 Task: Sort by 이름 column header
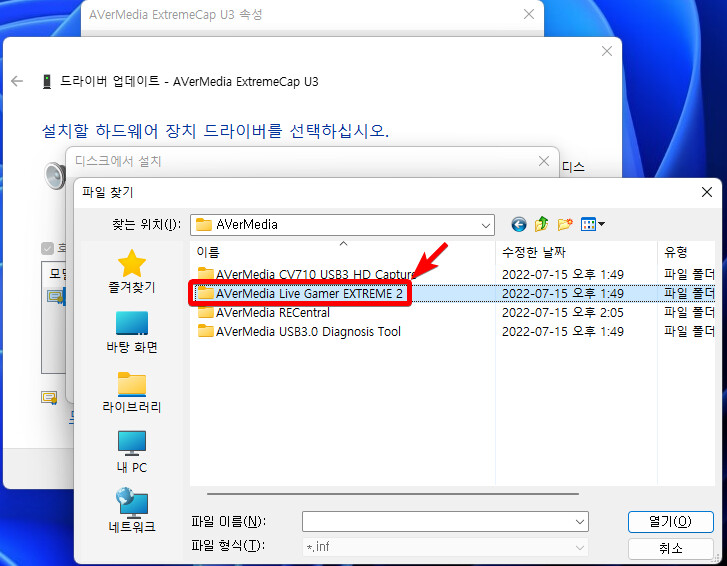(343, 252)
